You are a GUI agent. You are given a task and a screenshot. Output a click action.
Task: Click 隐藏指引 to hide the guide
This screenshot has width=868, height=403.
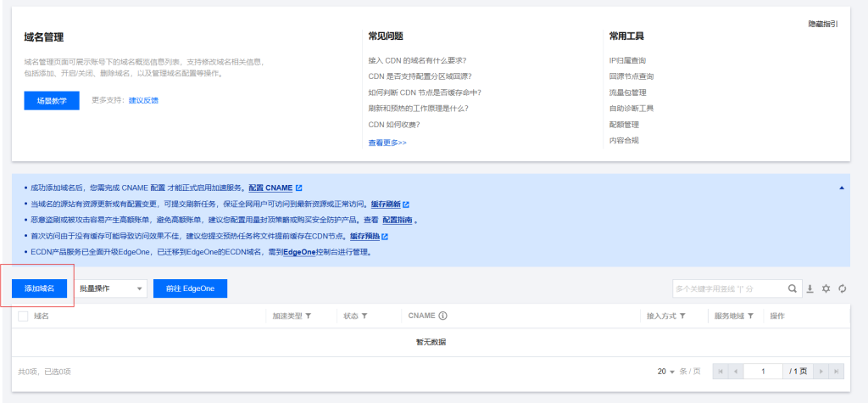tap(823, 24)
